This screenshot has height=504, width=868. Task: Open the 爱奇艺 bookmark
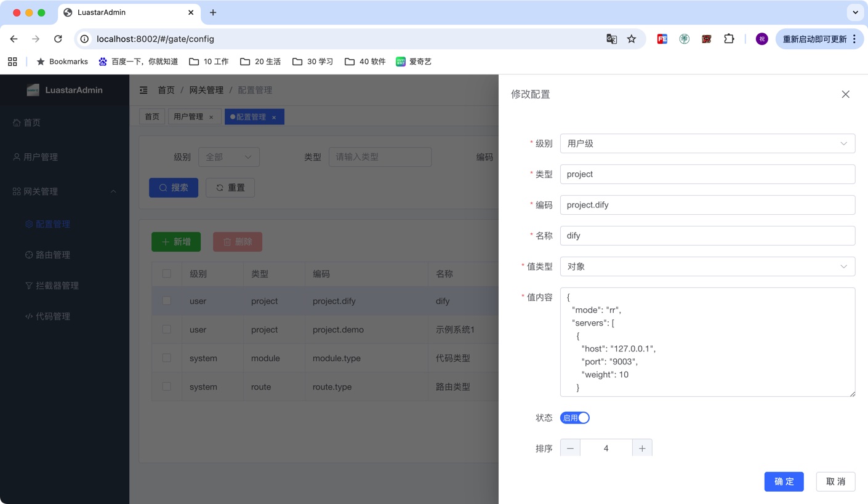pyautogui.click(x=414, y=62)
